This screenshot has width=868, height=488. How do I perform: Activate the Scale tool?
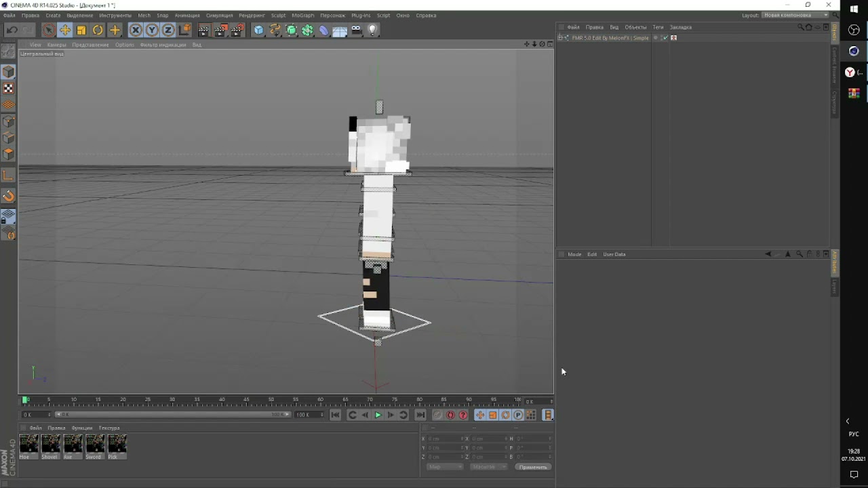(81, 30)
